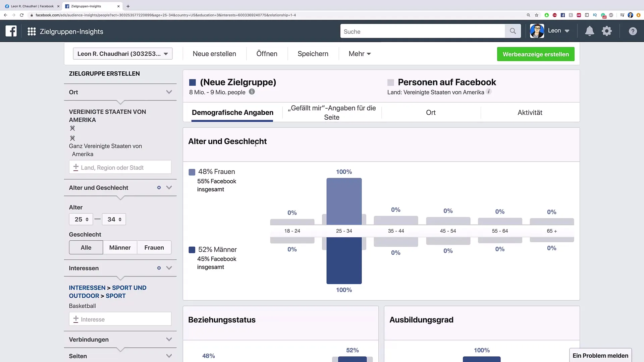The image size is (644, 362).
Task: Click the IQ extension icon
Action: pyautogui.click(x=595, y=15)
